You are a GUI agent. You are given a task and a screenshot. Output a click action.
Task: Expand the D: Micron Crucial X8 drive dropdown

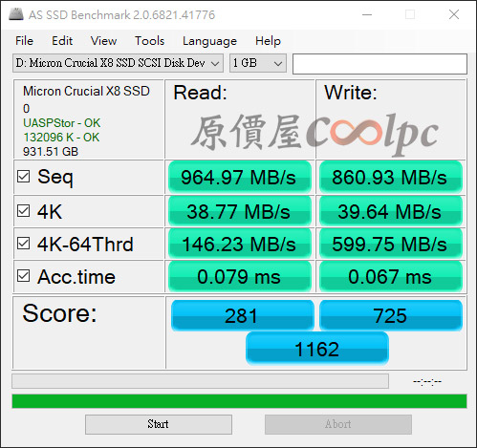coord(118,63)
